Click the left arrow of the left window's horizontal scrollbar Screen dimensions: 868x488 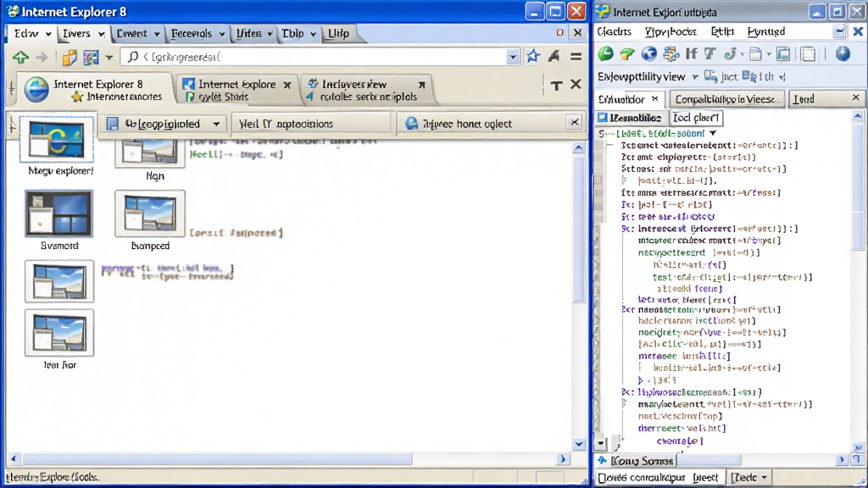pyautogui.click(x=14, y=458)
